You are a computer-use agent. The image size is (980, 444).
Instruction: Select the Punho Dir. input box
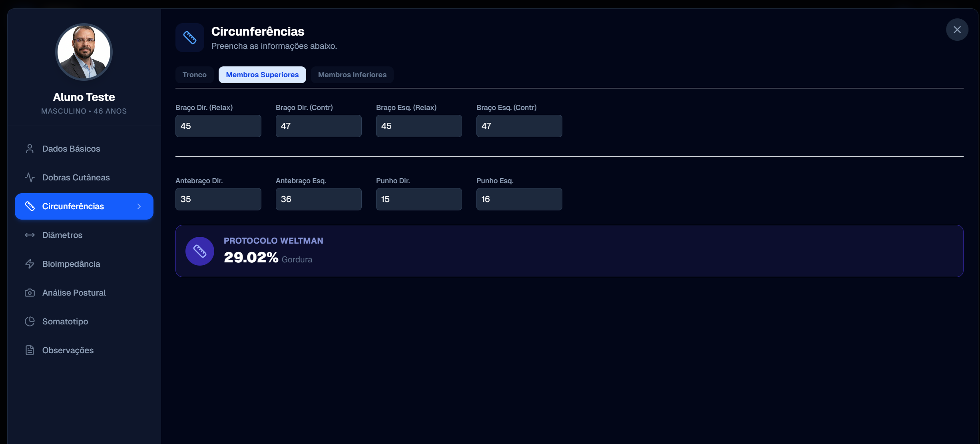click(418, 199)
